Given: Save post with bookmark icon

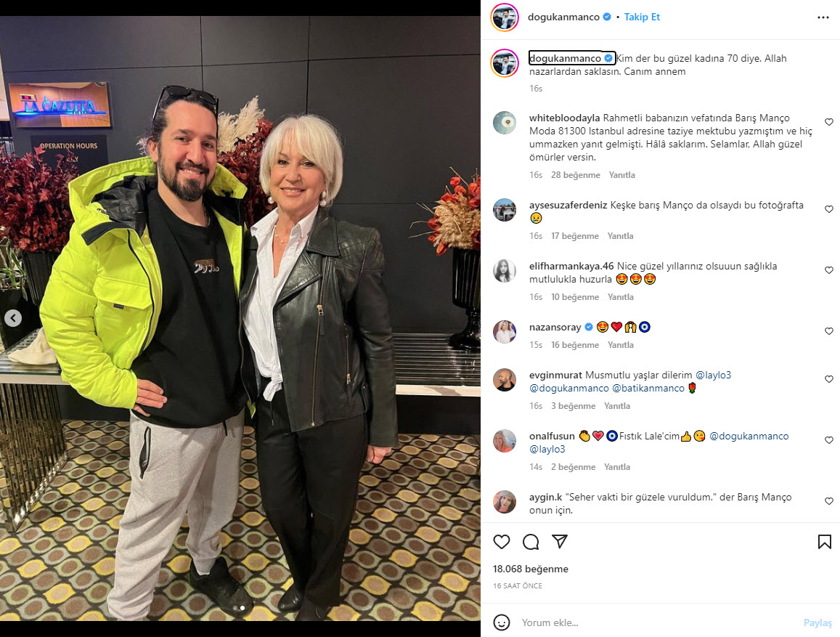Looking at the screenshot, I should [825, 542].
